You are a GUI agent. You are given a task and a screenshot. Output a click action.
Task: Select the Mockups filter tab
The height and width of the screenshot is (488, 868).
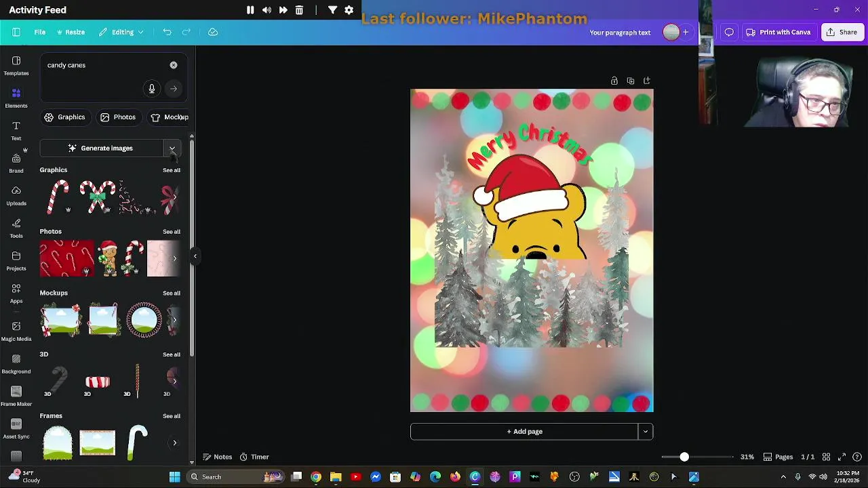point(168,117)
